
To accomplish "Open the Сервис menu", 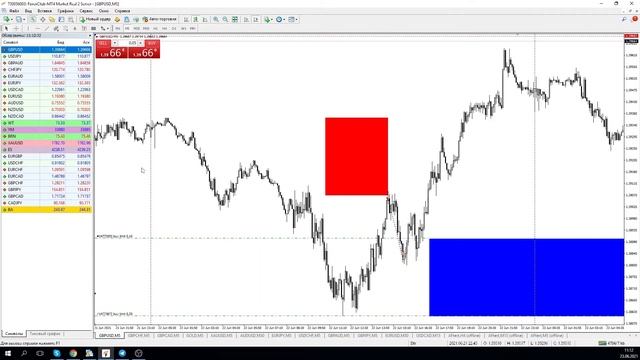I will (86, 11).
